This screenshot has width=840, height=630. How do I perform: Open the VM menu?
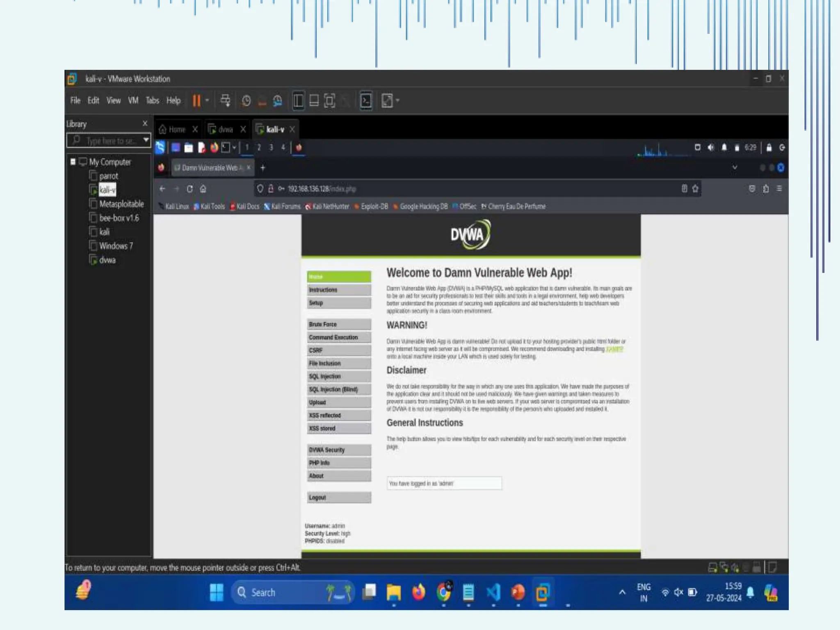(133, 100)
